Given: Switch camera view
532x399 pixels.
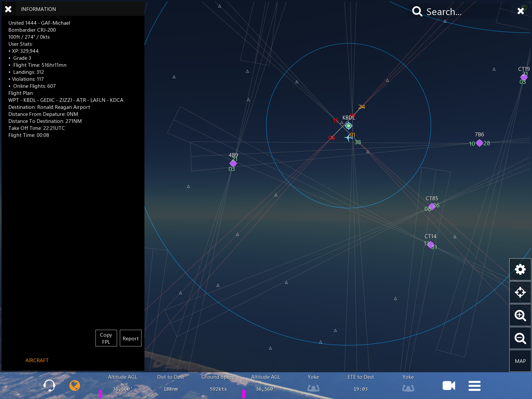Looking at the screenshot, I should [x=449, y=385].
